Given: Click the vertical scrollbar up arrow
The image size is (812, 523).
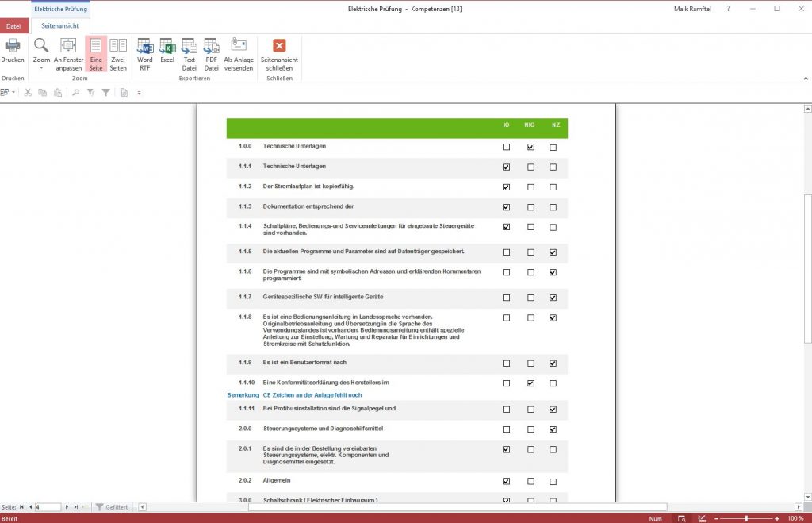Looking at the screenshot, I should point(807,109).
